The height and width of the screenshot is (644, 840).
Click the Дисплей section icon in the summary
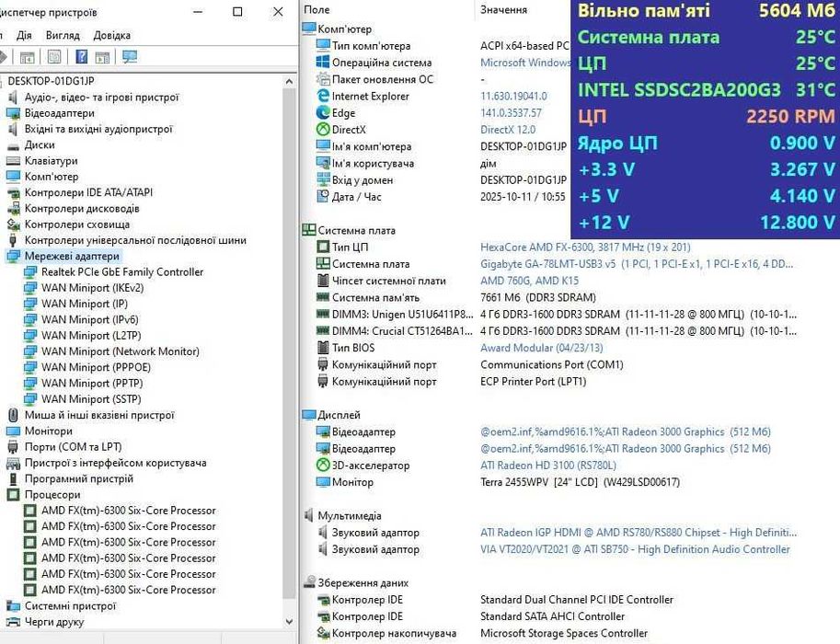pyautogui.click(x=309, y=415)
